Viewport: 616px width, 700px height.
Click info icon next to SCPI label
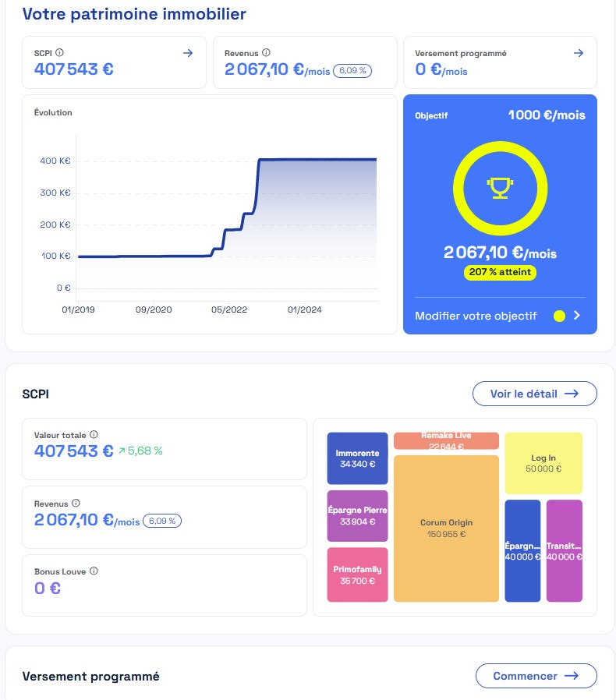[59, 53]
